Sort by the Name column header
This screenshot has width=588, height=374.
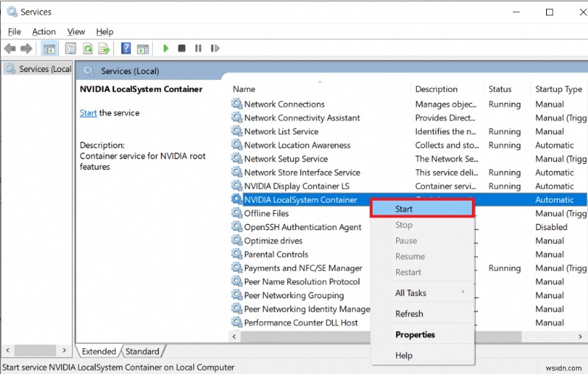click(x=244, y=89)
